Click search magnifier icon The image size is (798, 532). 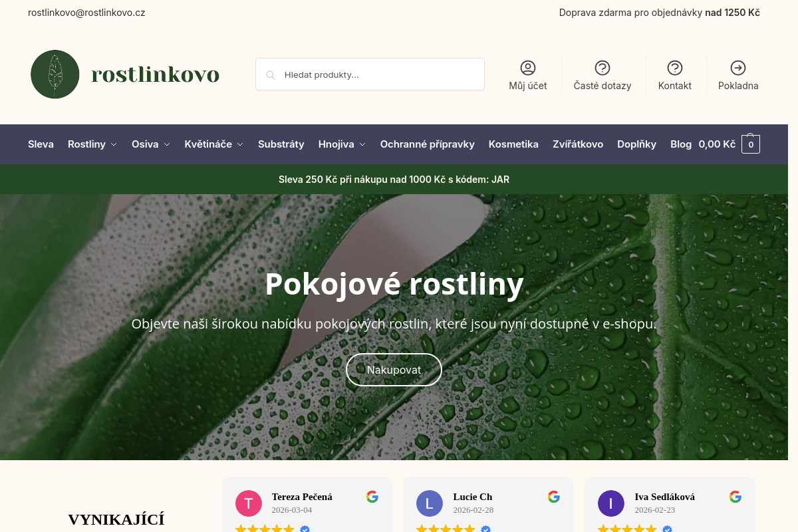[x=271, y=75]
